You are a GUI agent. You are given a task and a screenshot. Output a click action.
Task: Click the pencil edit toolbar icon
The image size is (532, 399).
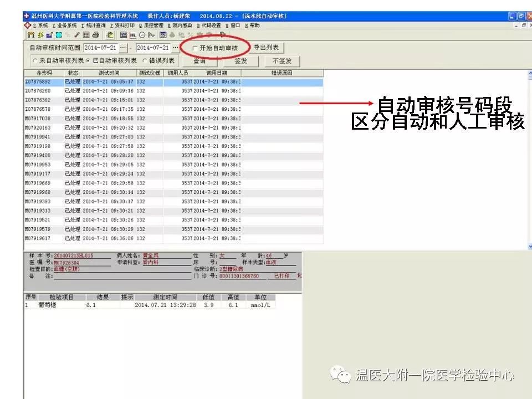click(77, 35)
